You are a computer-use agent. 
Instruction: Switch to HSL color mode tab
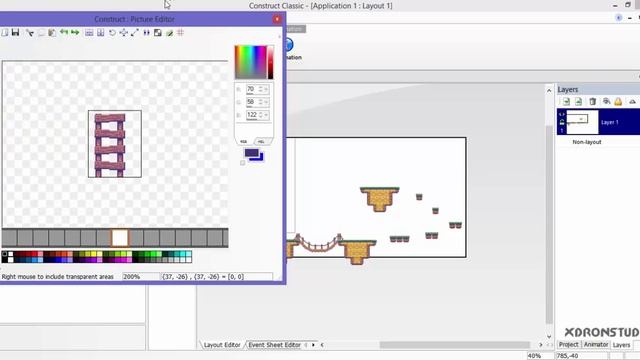coord(262,141)
